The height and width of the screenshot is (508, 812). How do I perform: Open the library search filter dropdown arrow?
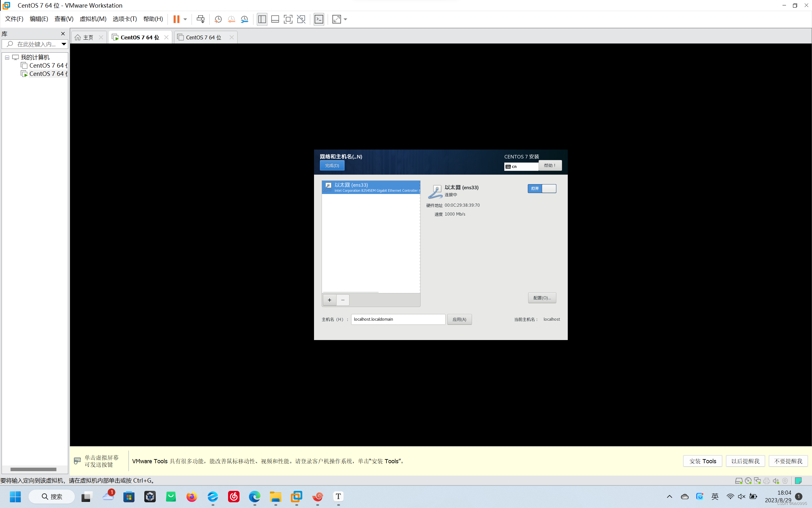pos(64,44)
